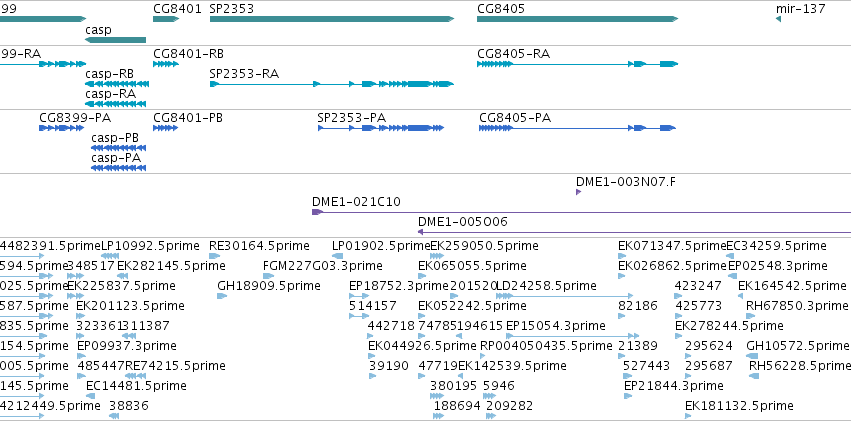Select the CG8401-PB protein feature
The width and height of the screenshot is (851, 421).
(x=166, y=128)
